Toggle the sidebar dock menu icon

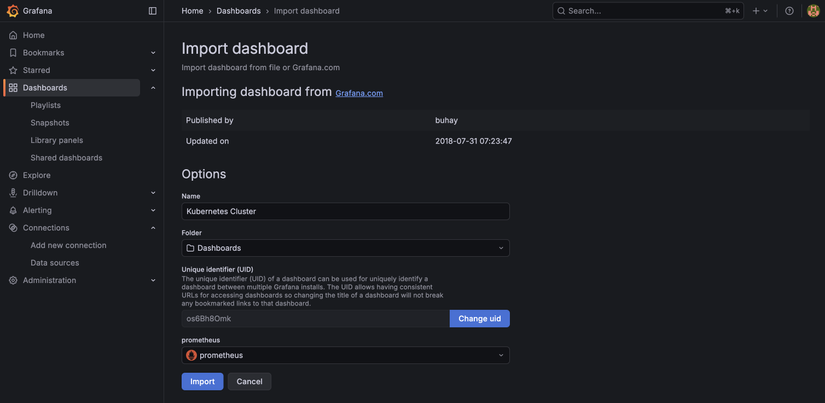coord(153,11)
